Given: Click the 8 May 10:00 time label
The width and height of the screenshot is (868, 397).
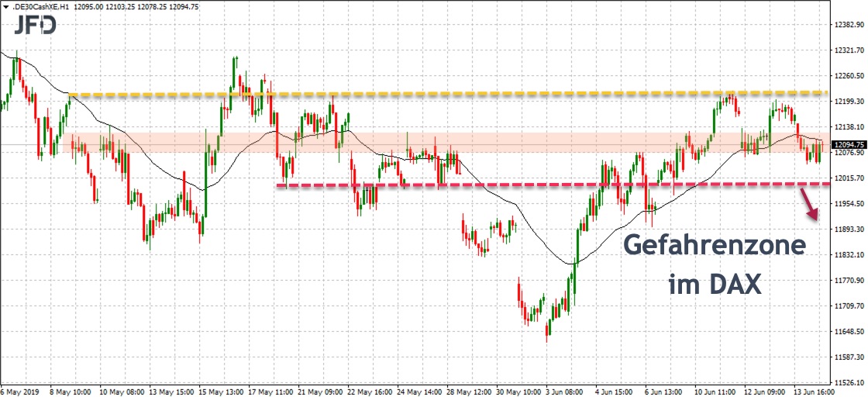Looking at the screenshot, I should coord(71,391).
